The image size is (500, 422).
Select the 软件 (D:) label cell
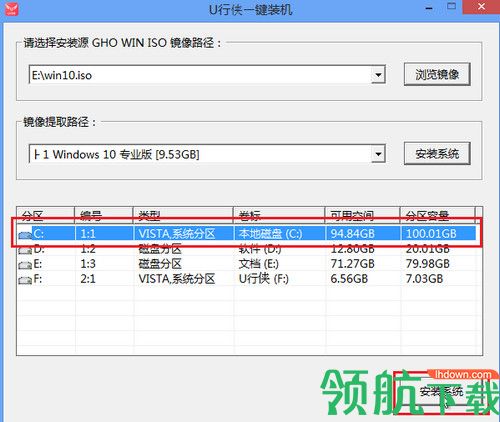point(260,249)
